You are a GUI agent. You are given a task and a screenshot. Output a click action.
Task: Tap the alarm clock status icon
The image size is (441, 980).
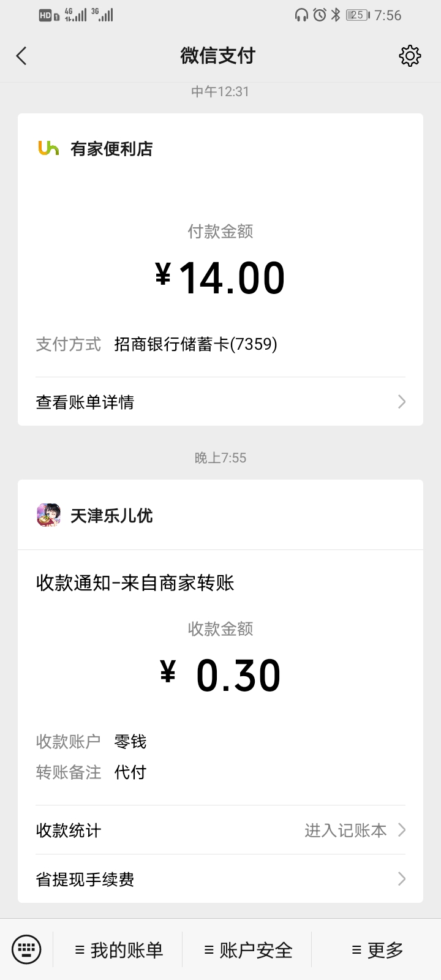[x=319, y=15]
